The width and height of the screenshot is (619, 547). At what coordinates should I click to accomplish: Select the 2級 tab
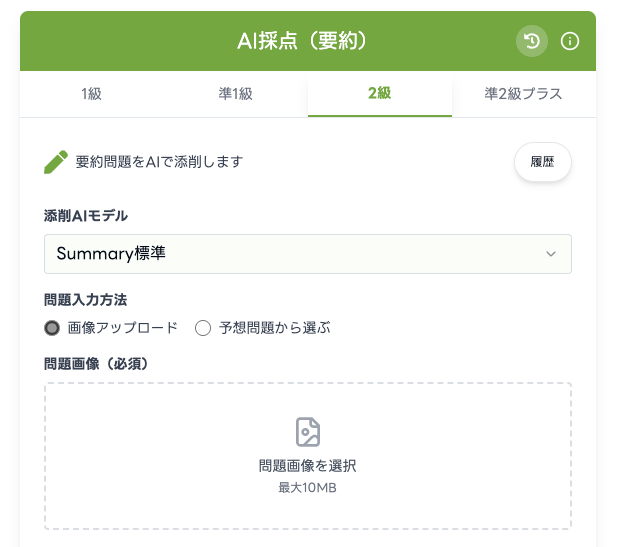coord(379,94)
